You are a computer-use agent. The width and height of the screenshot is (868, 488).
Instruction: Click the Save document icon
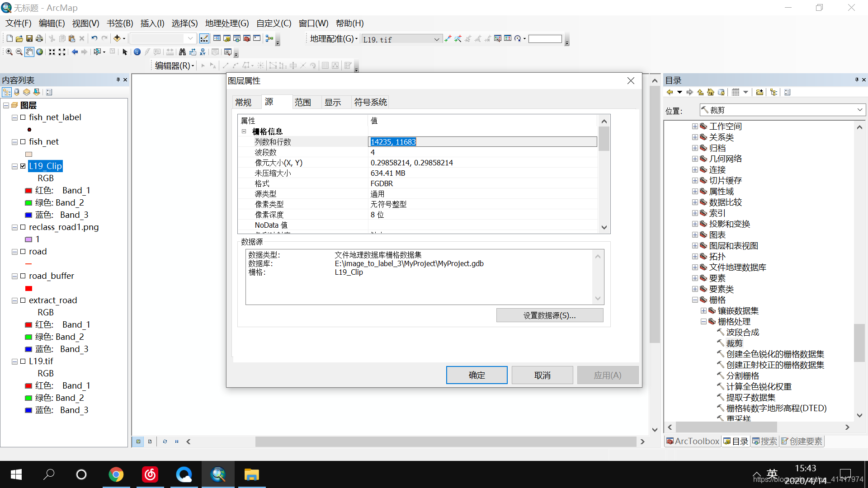click(29, 38)
